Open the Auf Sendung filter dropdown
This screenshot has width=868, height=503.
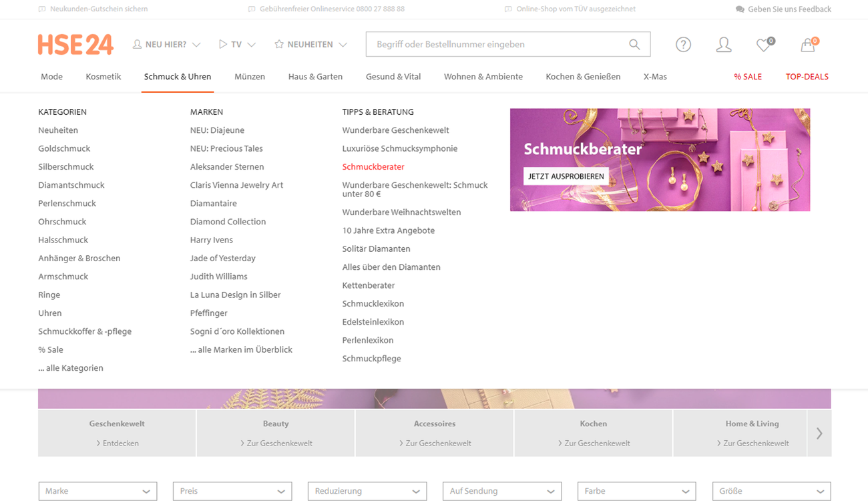(x=502, y=491)
